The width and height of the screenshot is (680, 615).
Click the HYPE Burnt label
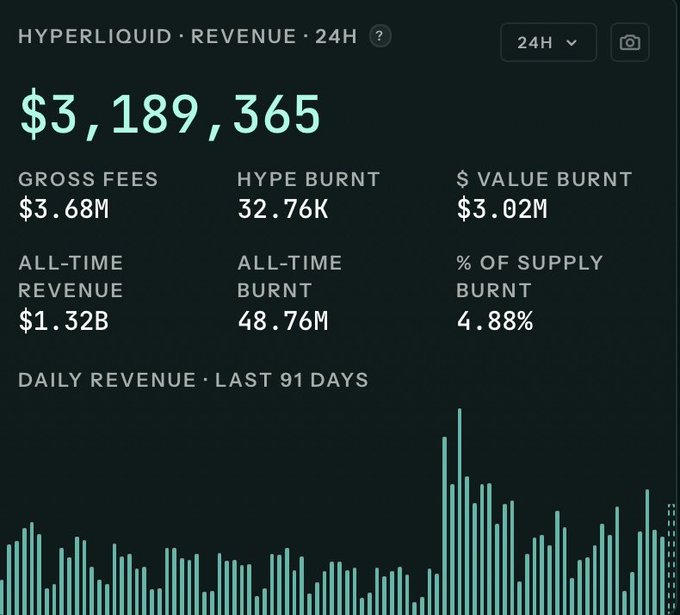click(x=308, y=179)
